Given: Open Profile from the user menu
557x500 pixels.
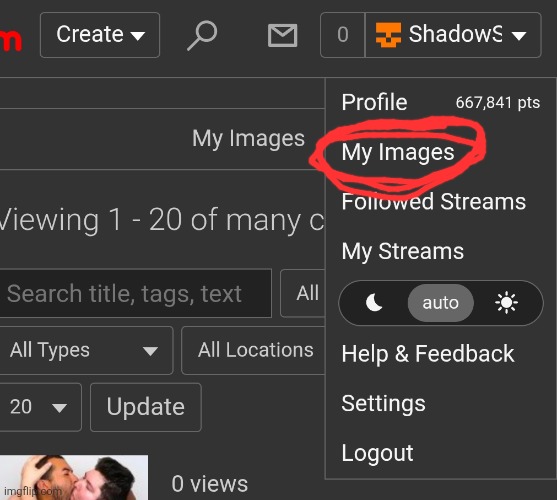Looking at the screenshot, I should 374,102.
